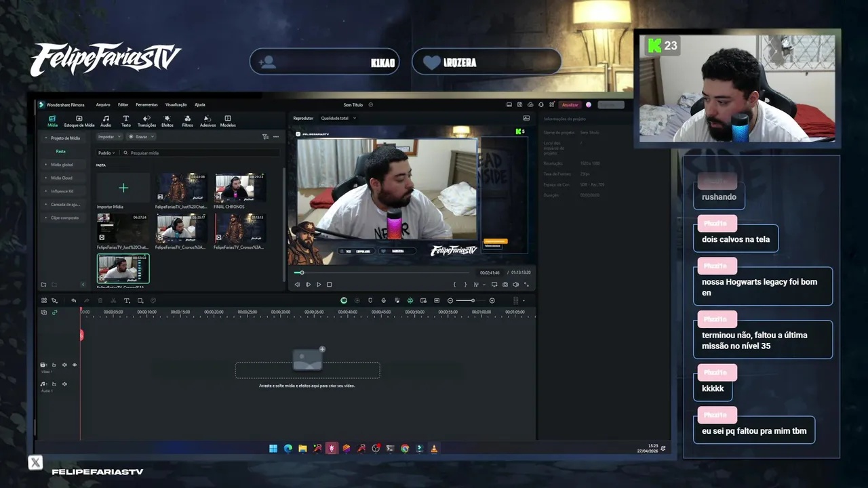Click the preview playback progress slider
The image size is (868, 488).
click(x=382, y=272)
